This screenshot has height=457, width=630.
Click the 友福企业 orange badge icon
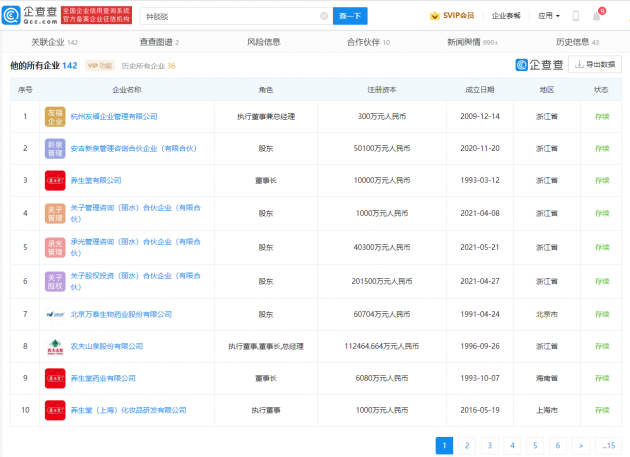(x=55, y=116)
